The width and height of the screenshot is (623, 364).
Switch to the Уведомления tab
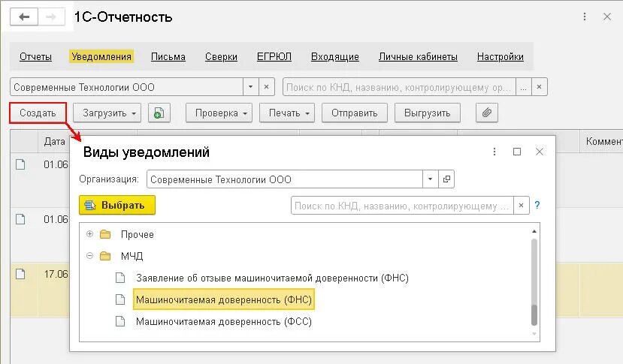click(101, 57)
